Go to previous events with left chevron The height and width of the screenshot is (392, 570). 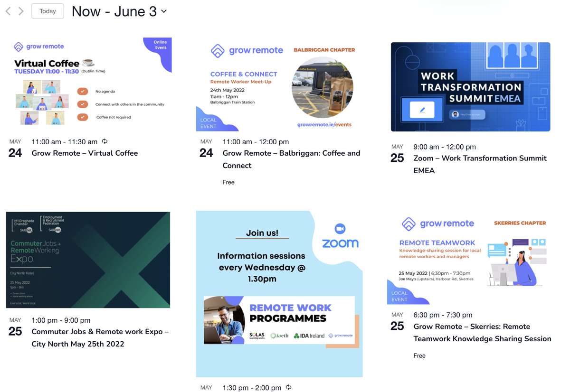click(x=8, y=11)
